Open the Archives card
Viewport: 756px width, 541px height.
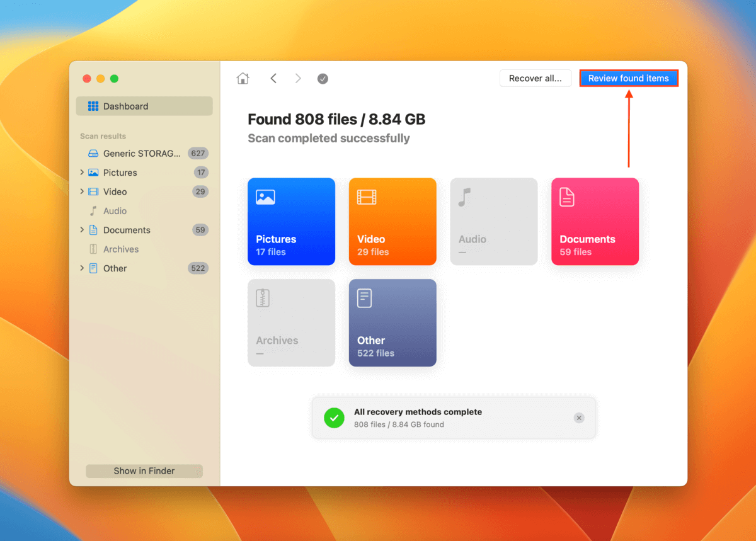point(291,322)
